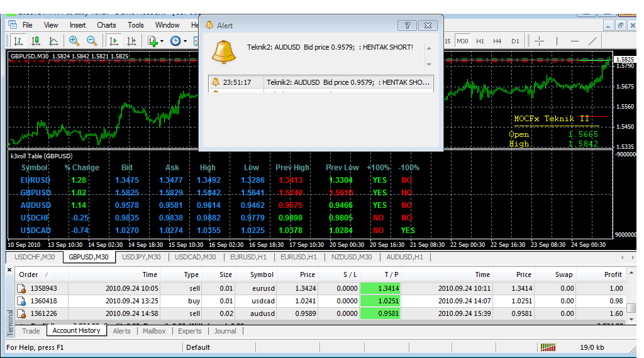
Task: Sort history by Profit column
Action: (x=601, y=274)
